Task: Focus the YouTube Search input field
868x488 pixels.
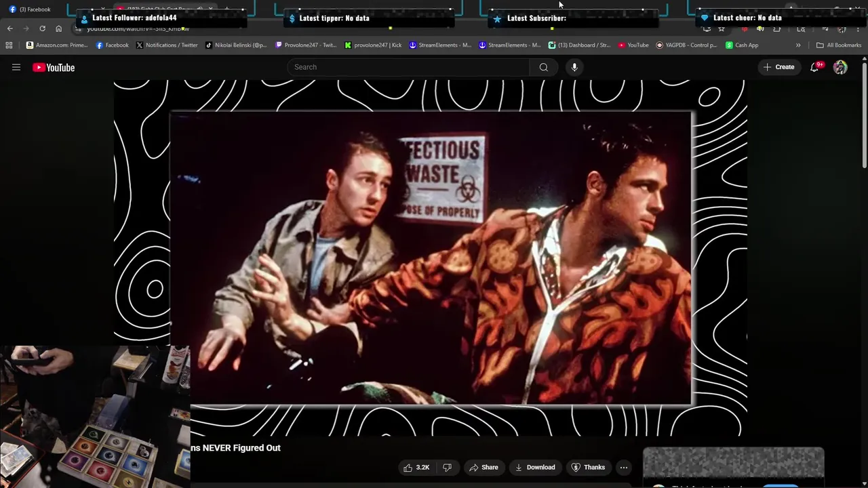Action: 409,67
